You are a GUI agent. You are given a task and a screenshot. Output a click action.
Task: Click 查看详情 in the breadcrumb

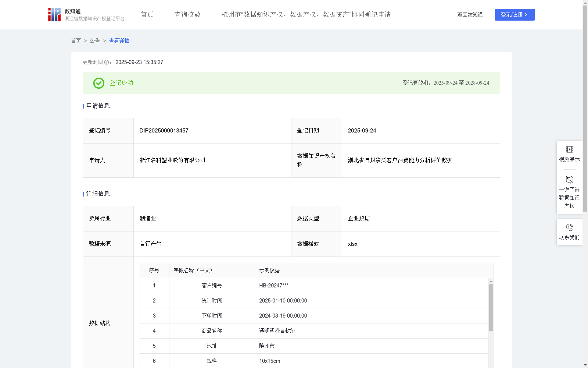tap(119, 40)
